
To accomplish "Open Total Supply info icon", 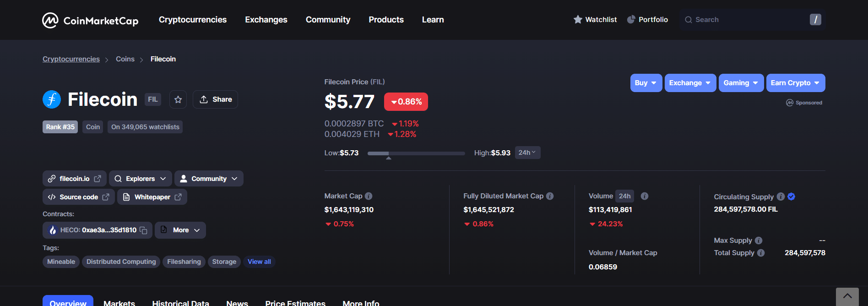I will click(761, 253).
